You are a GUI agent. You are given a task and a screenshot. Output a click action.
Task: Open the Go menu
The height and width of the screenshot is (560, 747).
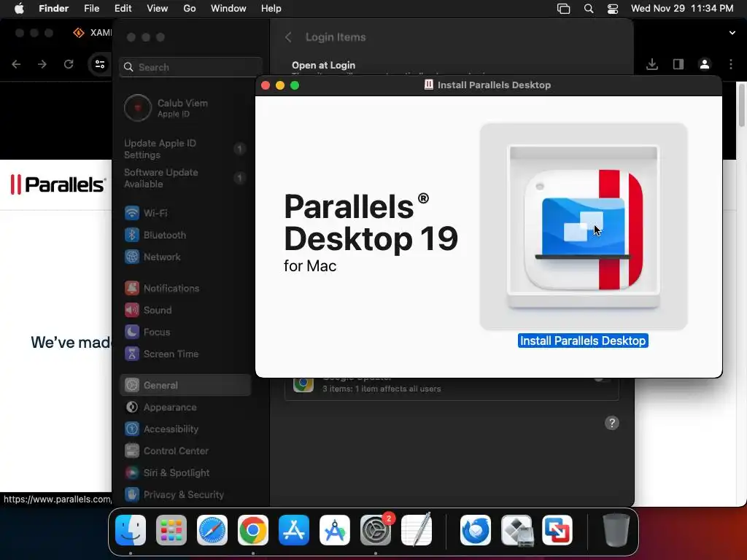[x=190, y=9]
